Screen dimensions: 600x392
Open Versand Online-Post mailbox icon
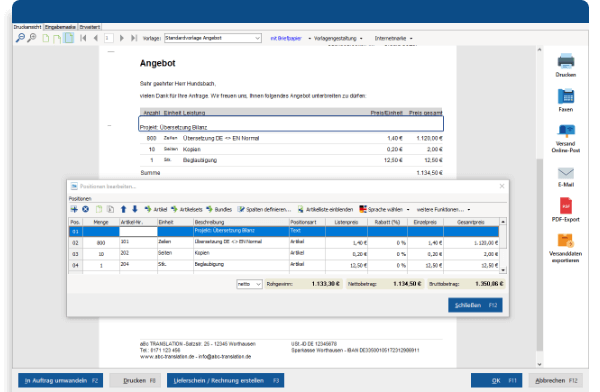[x=566, y=131]
